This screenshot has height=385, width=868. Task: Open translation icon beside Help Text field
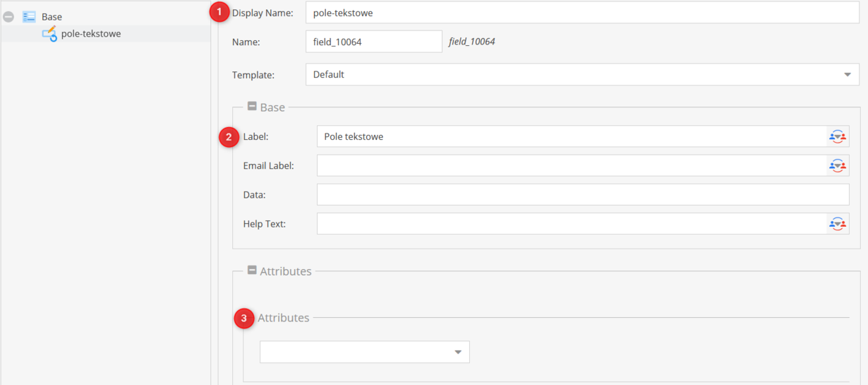(x=838, y=223)
